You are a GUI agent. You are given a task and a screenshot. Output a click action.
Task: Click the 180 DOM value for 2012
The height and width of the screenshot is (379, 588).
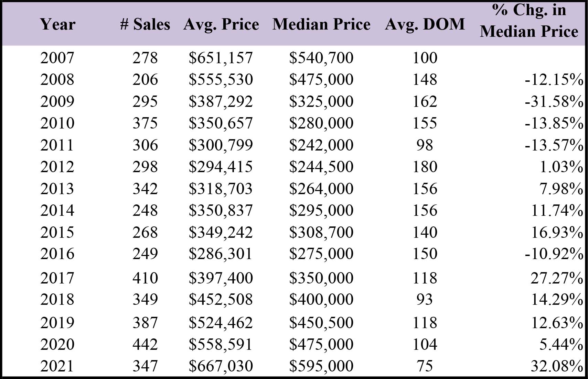pos(425,167)
